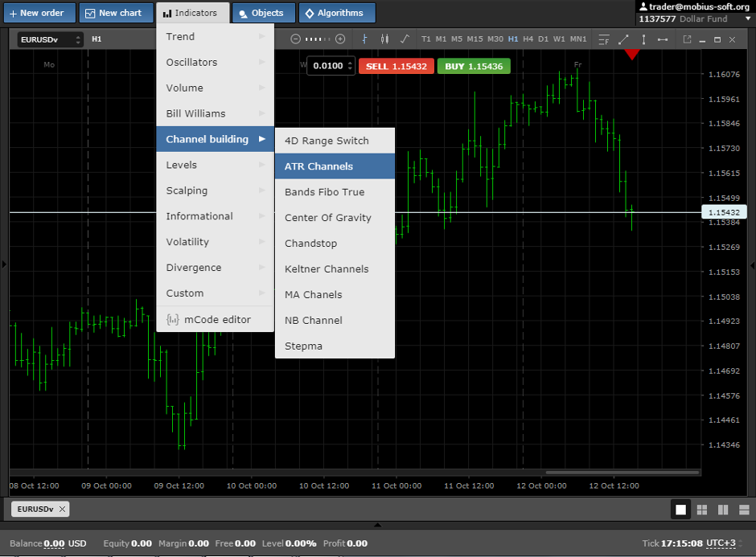Select two-column chart layout

pos(723,510)
